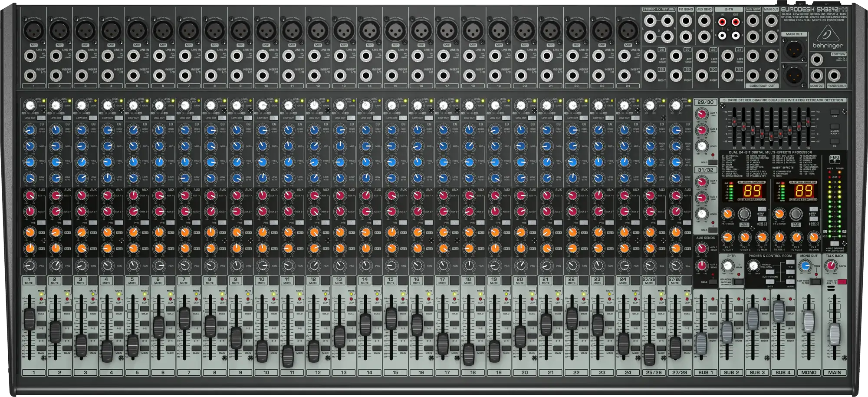Image resolution: width=868 pixels, height=397 pixels.
Task: Toggle the graphic EQ in/out switch
Action: click(x=834, y=142)
